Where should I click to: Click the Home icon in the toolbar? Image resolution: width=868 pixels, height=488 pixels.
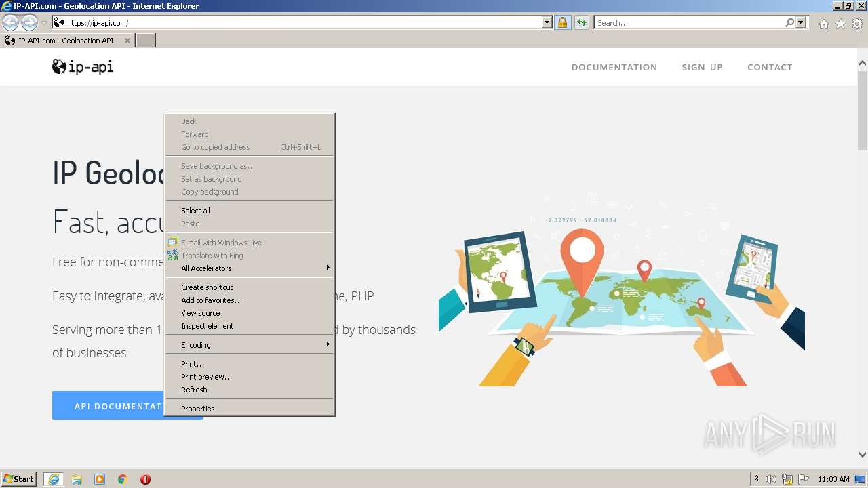823,24
